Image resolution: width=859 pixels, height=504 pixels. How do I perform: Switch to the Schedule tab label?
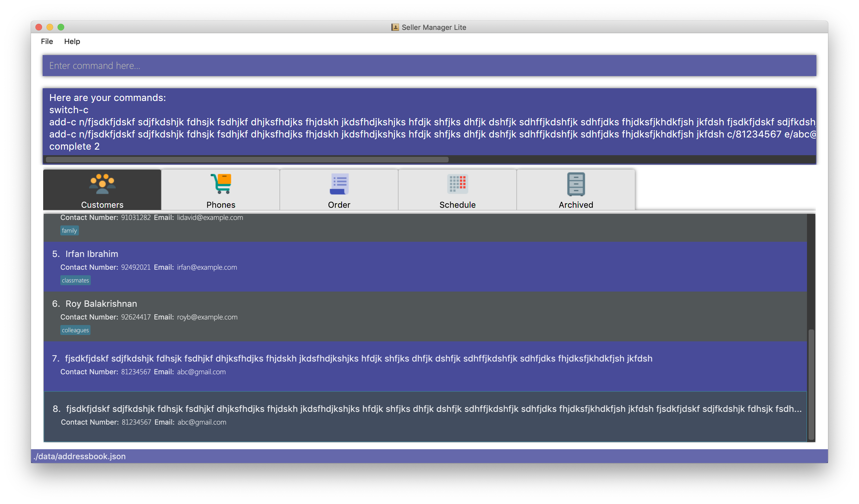pyautogui.click(x=457, y=205)
